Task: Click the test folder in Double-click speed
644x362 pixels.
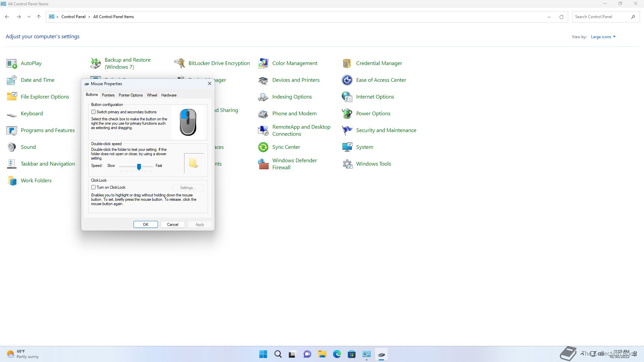Action: tap(193, 163)
